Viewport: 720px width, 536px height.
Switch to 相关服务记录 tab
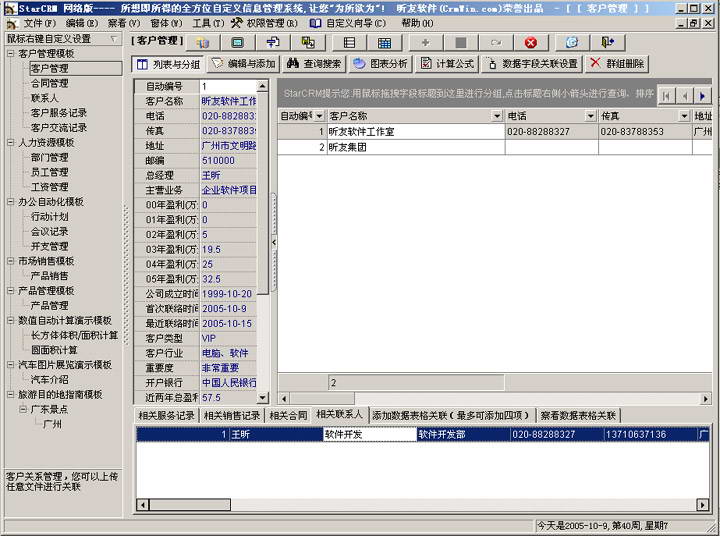167,416
